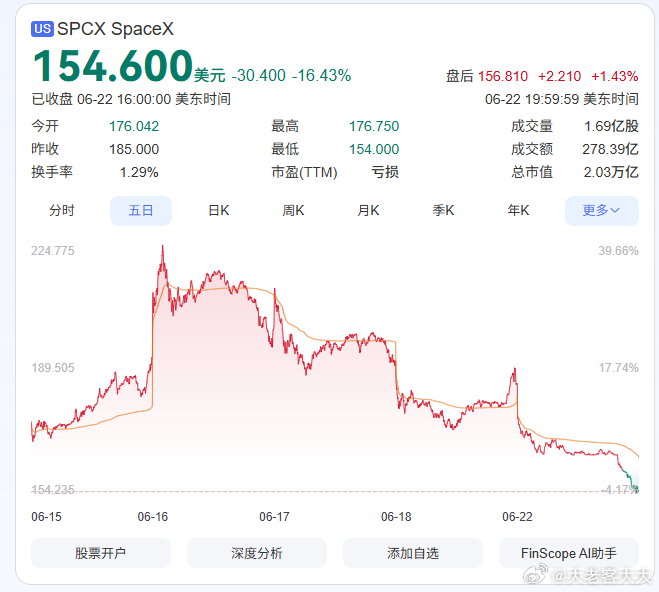
Task: Click the 最高 value 176.750
Action: pos(374,126)
